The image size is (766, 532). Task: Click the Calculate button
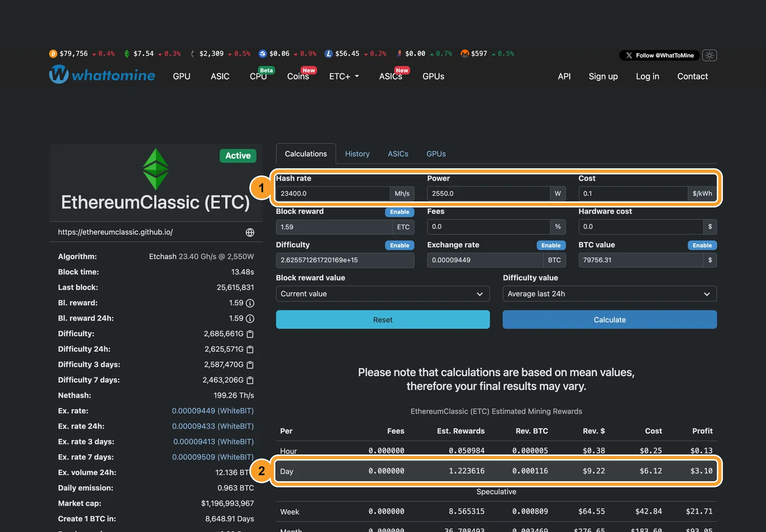tap(609, 319)
